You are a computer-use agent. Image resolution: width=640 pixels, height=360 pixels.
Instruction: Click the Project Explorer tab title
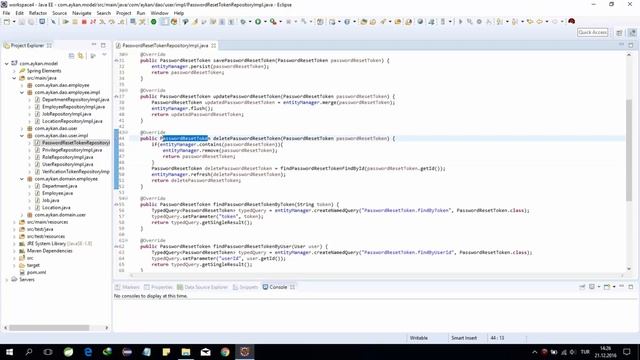tap(27, 45)
